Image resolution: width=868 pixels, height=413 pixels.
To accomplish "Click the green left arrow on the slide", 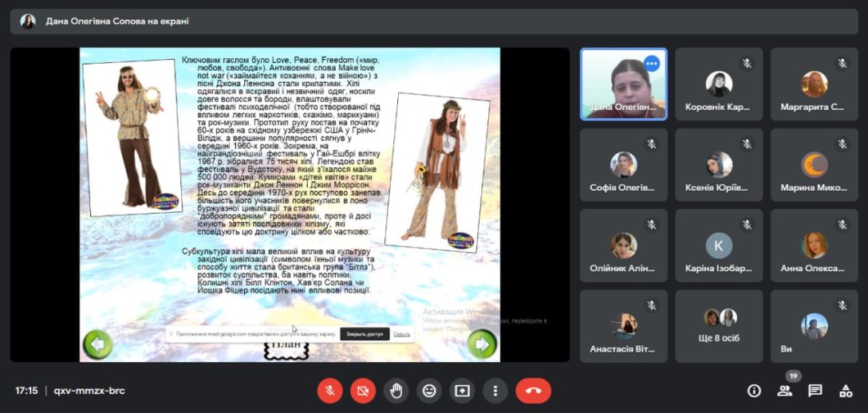I will [x=97, y=344].
